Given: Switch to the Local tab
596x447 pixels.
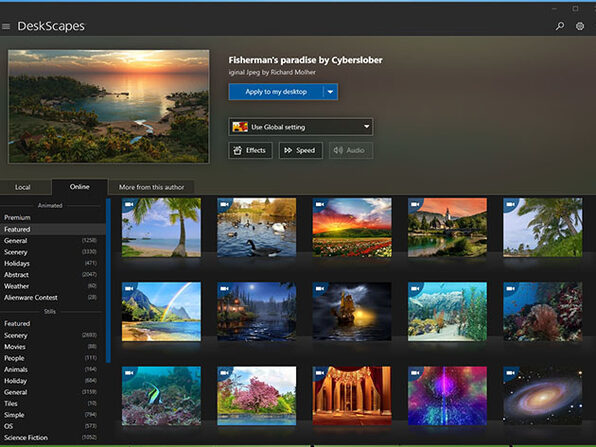Looking at the screenshot, I should 23,187.
